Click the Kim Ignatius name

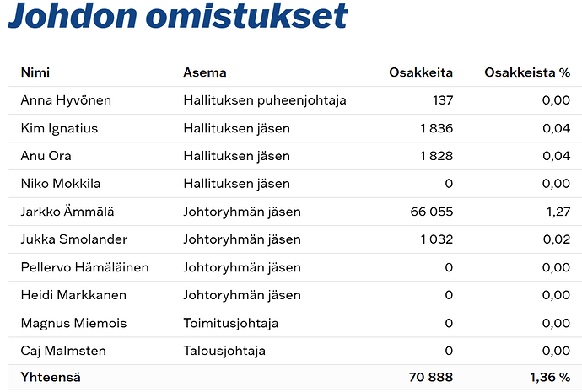pos(59,128)
